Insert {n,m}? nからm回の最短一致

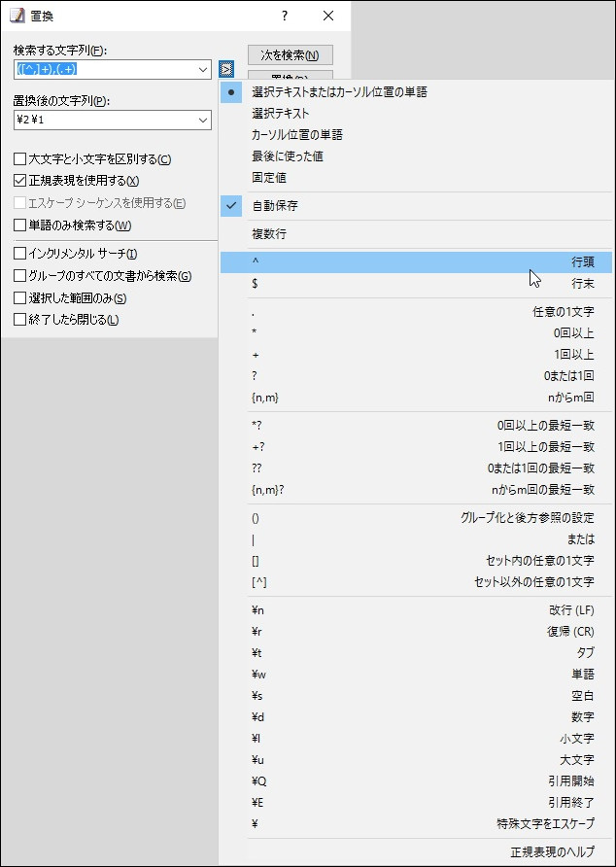pos(417,490)
